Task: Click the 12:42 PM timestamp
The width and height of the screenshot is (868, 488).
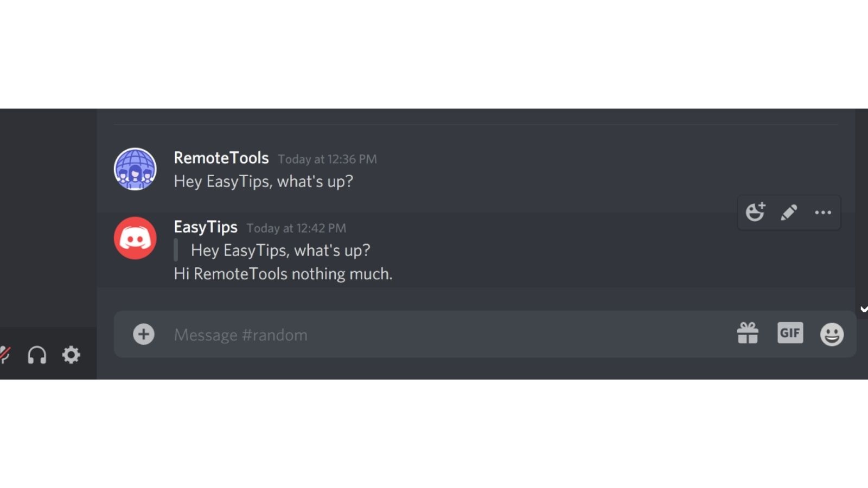Action: point(296,228)
